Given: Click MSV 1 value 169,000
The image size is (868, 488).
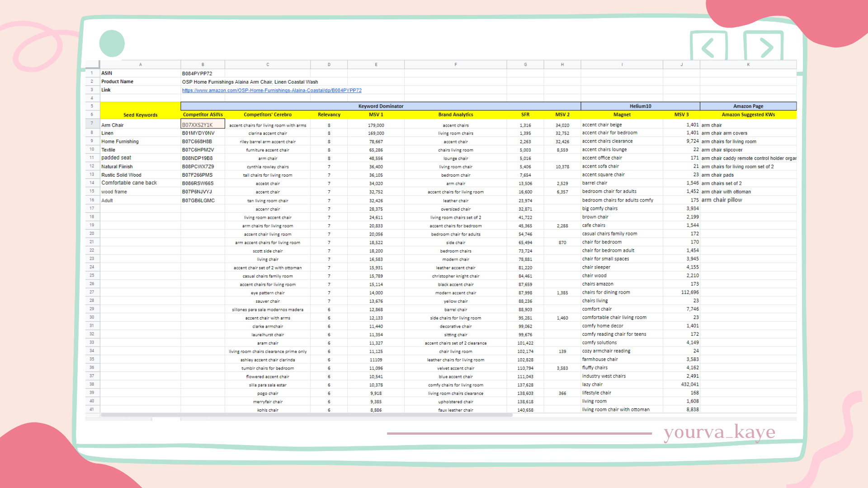Looking at the screenshot, I should 376,133.
